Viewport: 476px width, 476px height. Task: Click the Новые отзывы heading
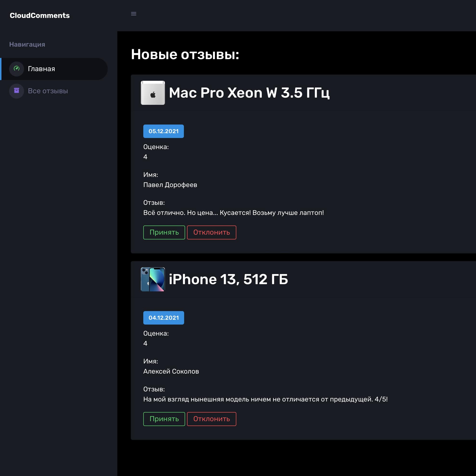coord(185,54)
